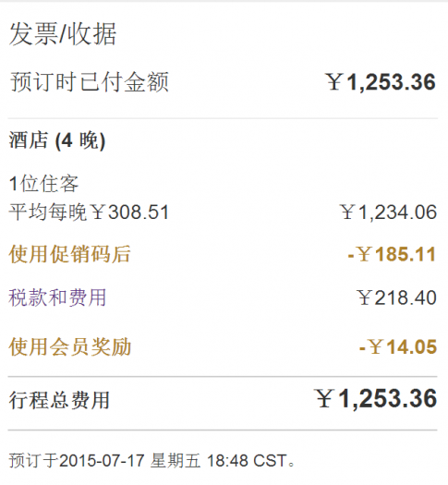Click the 酒店 (4 晚) section title
This screenshot has width=448, height=485.
tap(57, 140)
